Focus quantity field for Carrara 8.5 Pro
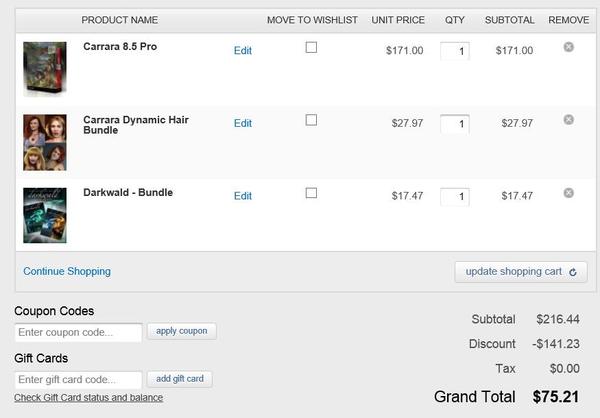This screenshot has width=600, height=418. click(455, 51)
